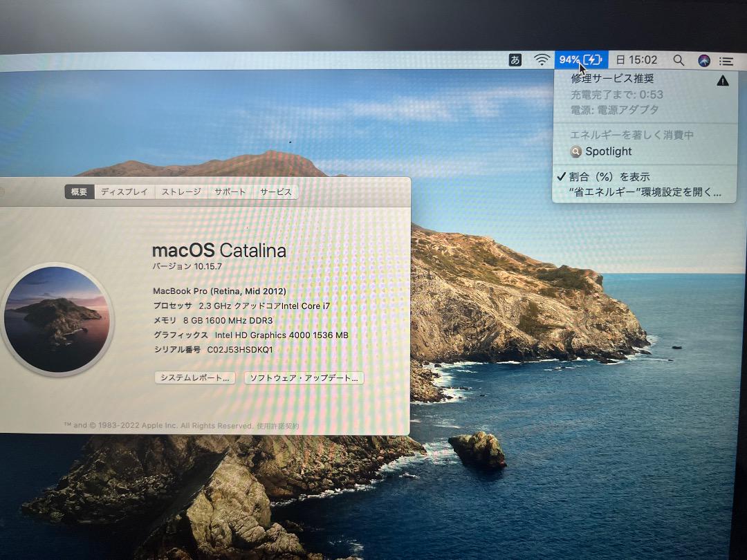This screenshot has height=560, width=747.
Task: Click ソフトウェア・アップデート… button
Action: [304, 378]
